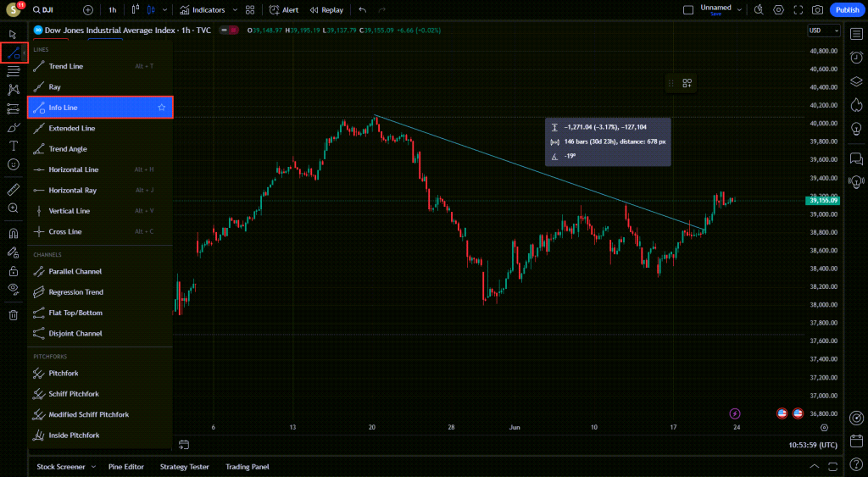Expand the favorite indicators dropdown chevron

click(235, 10)
